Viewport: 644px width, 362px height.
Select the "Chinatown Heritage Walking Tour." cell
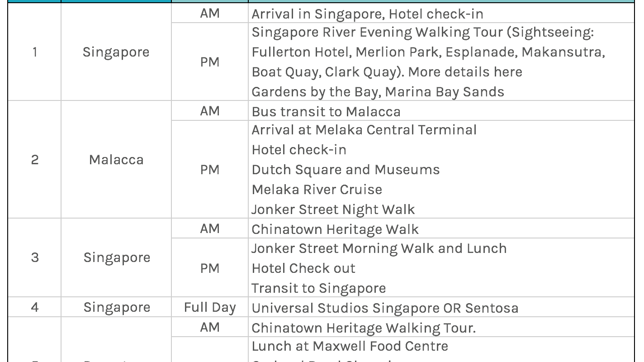click(363, 328)
